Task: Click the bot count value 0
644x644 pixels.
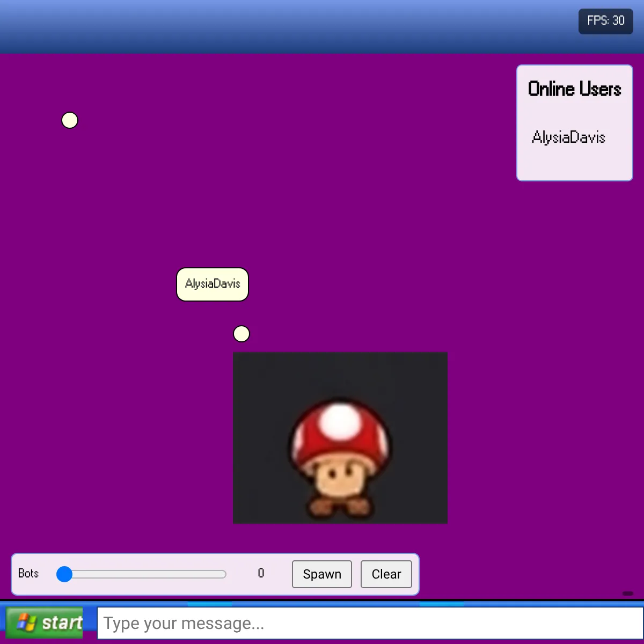Action: pos(261,573)
